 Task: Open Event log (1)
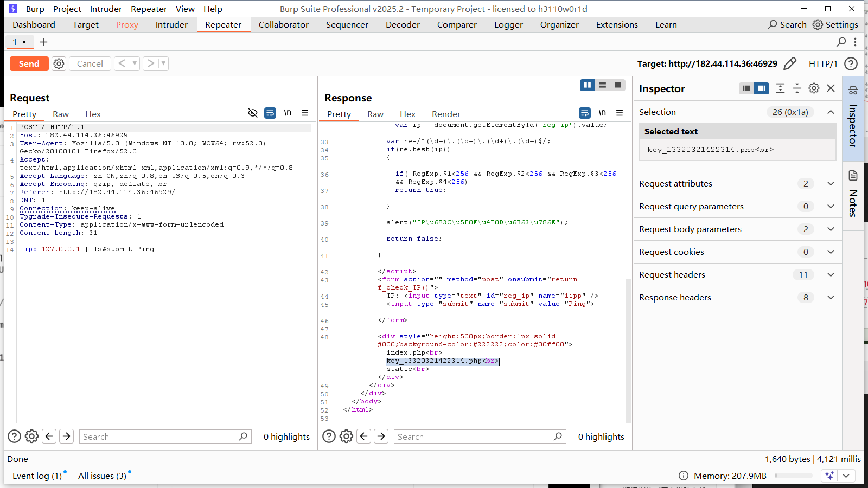coord(37,476)
